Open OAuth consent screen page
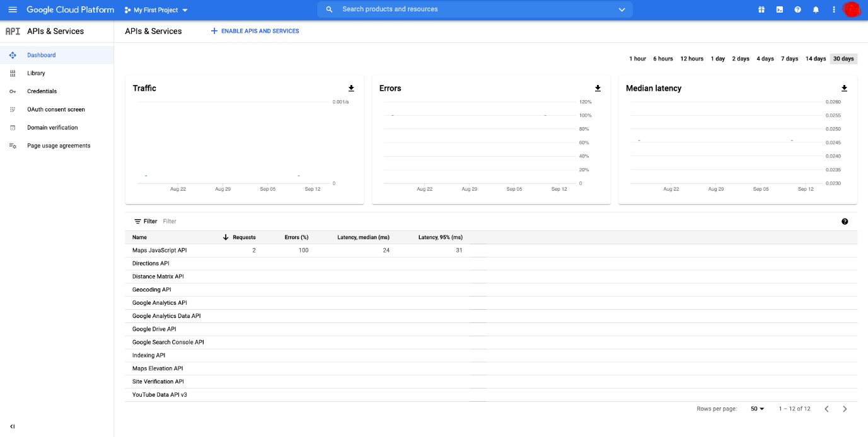The width and height of the screenshot is (868, 437). tap(57, 110)
